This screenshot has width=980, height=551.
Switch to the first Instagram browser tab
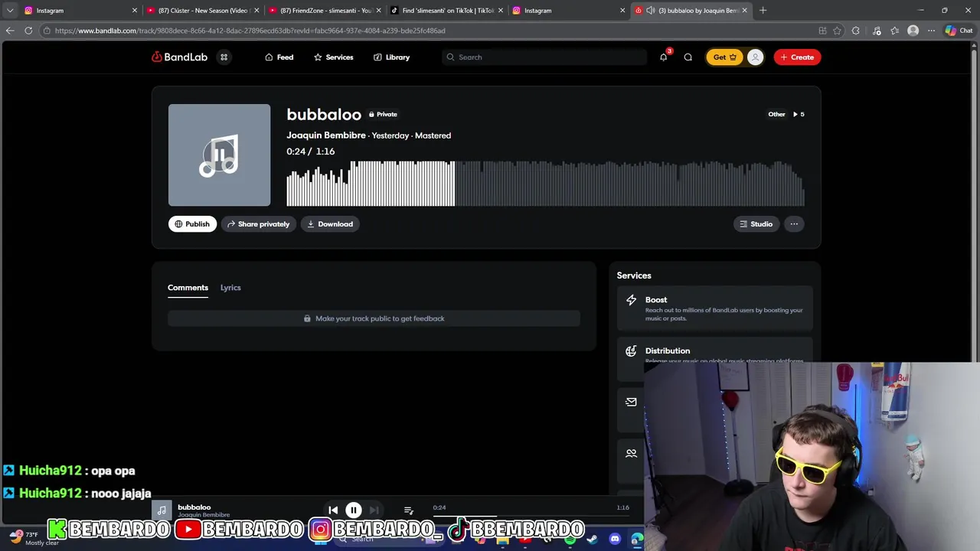point(80,11)
